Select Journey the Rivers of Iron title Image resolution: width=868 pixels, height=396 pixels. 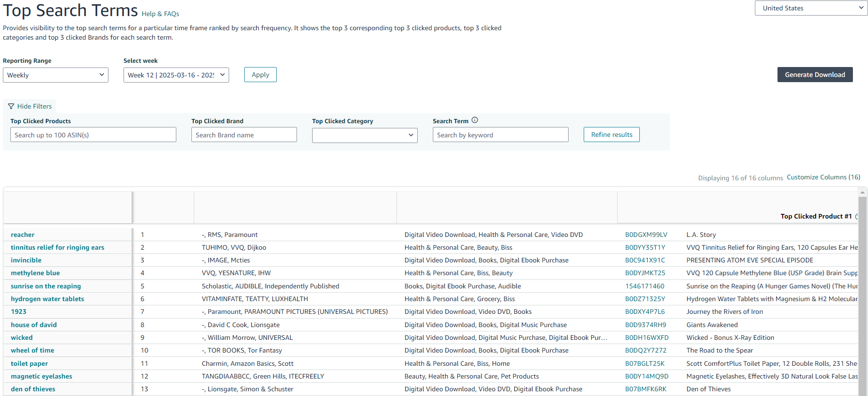pyautogui.click(x=725, y=312)
